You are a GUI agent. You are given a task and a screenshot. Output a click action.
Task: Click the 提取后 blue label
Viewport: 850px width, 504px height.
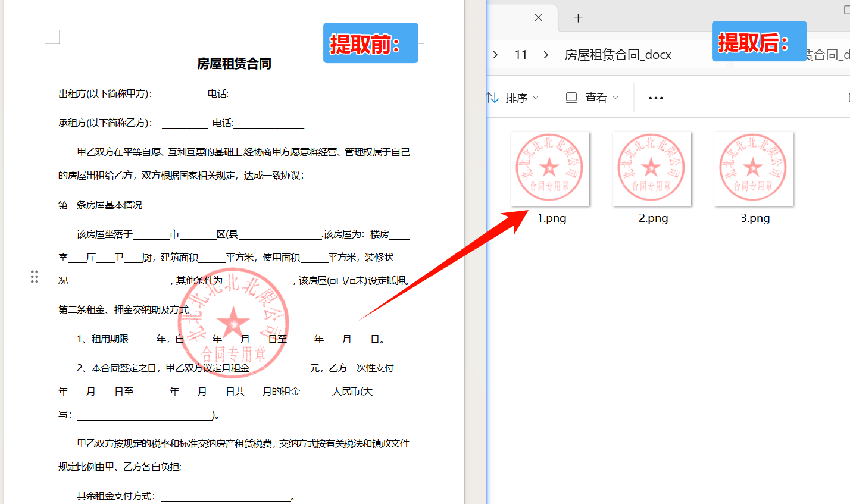759,41
